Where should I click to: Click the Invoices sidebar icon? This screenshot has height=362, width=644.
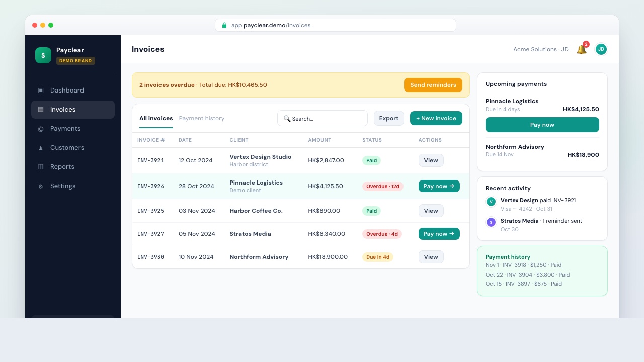point(41,110)
